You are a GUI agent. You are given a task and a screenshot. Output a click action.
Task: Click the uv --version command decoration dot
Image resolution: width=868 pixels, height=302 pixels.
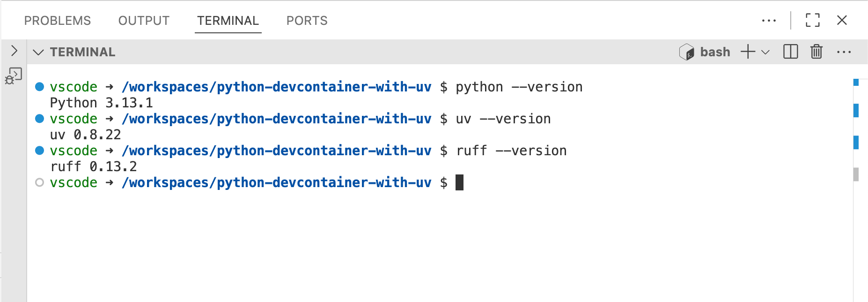pos(40,119)
